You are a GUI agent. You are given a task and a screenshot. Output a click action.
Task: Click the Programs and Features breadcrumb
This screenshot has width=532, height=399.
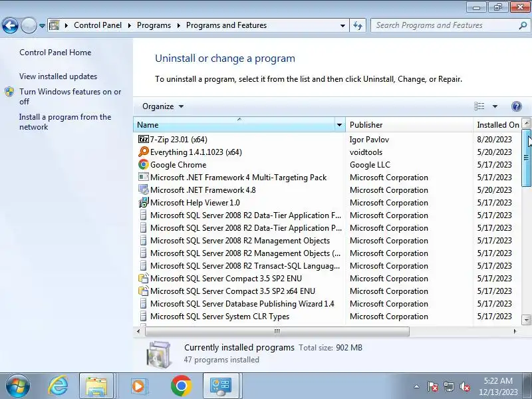pyautogui.click(x=226, y=25)
